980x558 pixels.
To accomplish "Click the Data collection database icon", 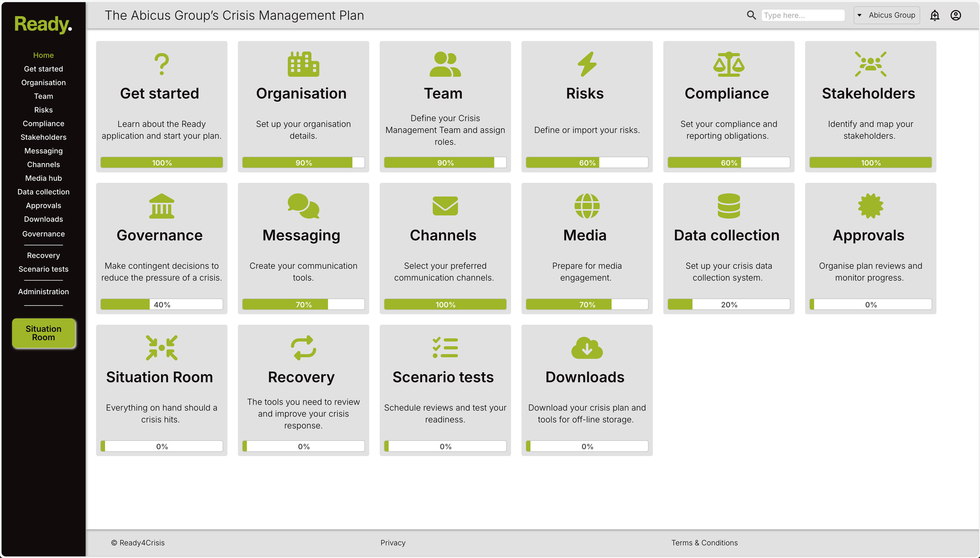I will point(728,206).
